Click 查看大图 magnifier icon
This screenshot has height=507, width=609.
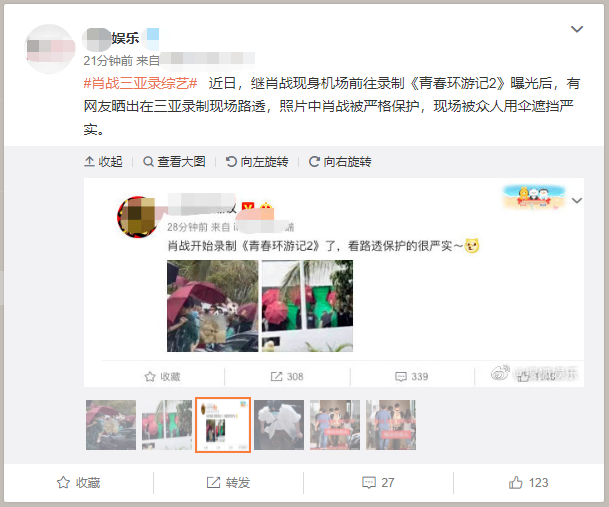tap(148, 162)
